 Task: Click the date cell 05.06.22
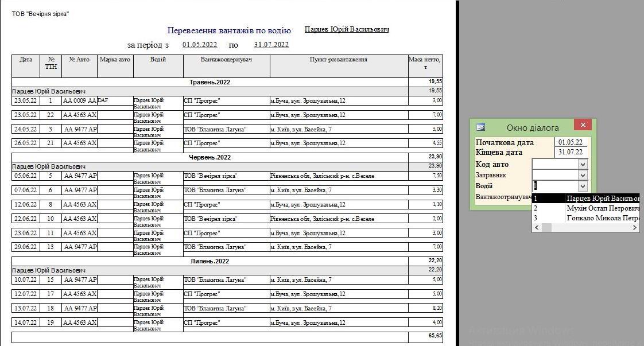25,176
